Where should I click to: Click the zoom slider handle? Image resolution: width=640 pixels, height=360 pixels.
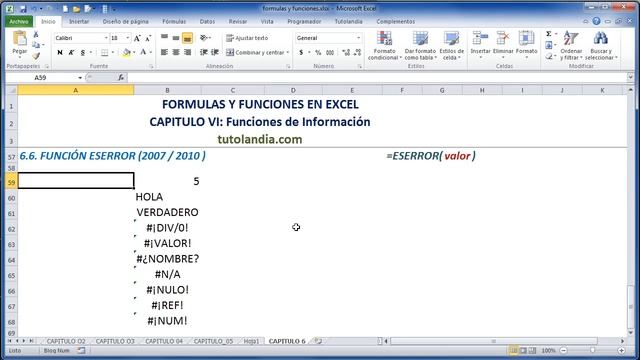click(x=592, y=351)
